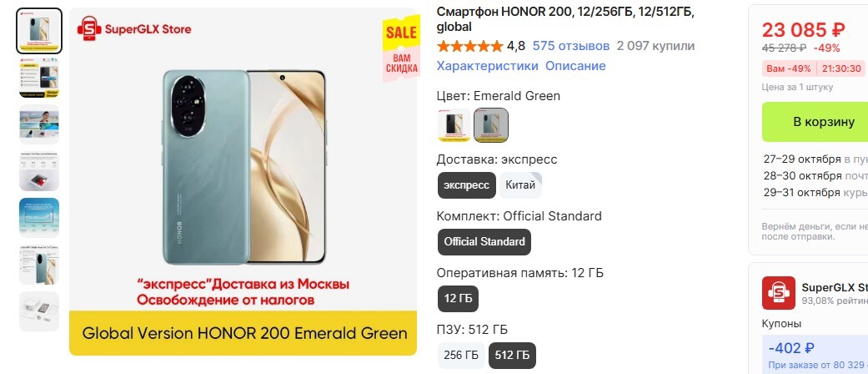The image size is (868, 374).
Task: Open the first product thumbnail
Action: [39, 31]
